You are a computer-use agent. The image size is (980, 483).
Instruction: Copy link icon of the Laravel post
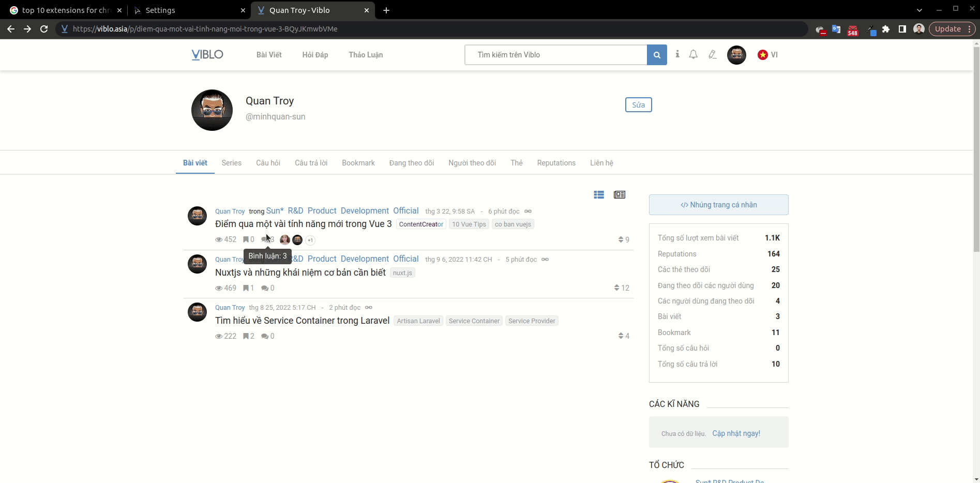(x=369, y=307)
